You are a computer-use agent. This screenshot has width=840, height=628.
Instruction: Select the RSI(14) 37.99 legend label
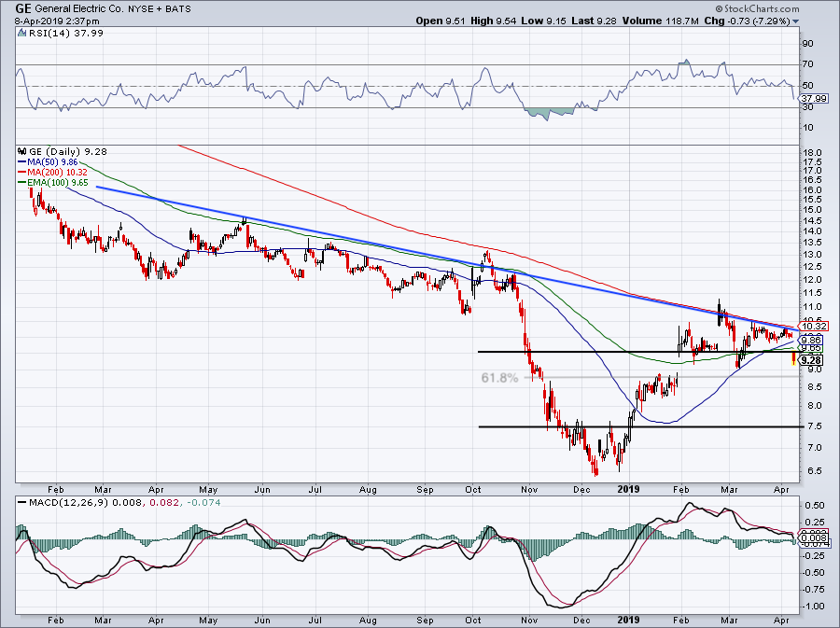coord(64,34)
